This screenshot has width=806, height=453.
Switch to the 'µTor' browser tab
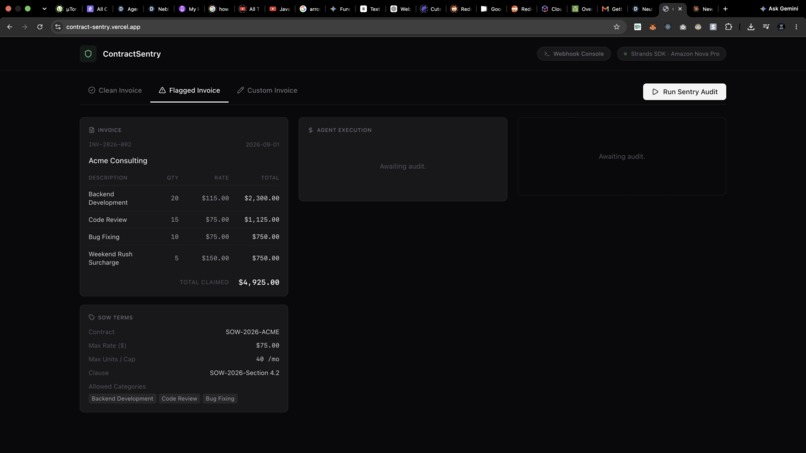66,9
